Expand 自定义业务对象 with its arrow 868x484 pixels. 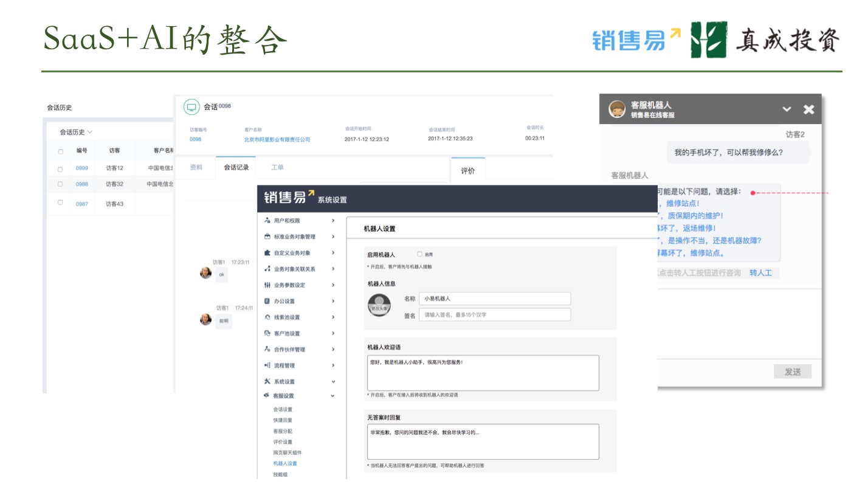[333, 253]
